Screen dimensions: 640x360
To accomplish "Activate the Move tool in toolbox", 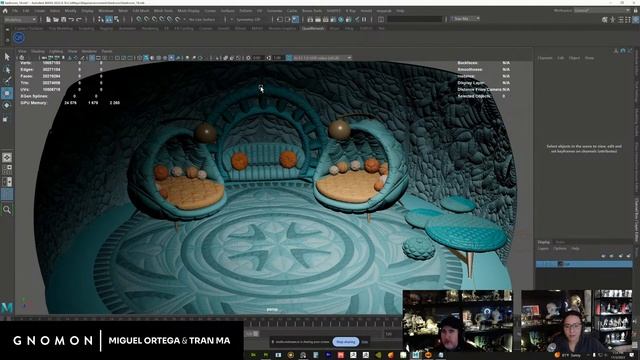I will [x=7, y=93].
